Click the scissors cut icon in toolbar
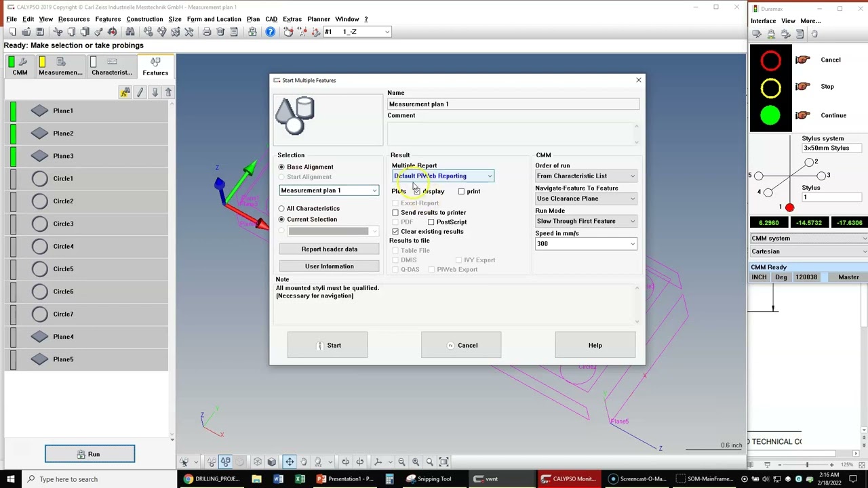Screen dimensions: 868x488 [x=58, y=32]
